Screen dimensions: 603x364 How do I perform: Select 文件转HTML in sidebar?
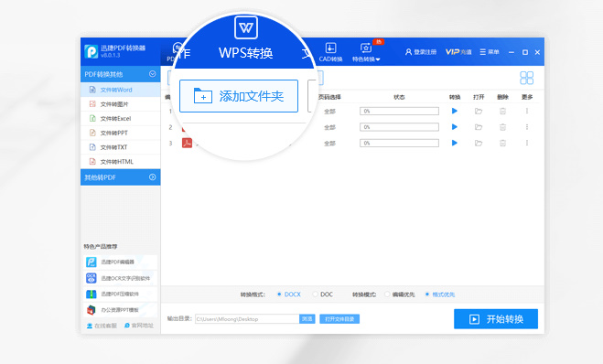tap(121, 162)
